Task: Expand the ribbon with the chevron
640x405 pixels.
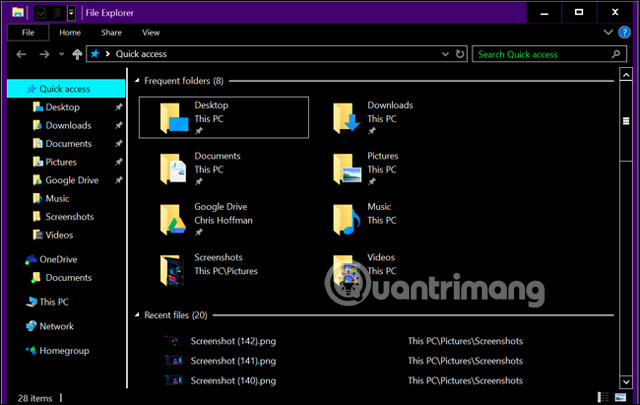Action: tap(608, 32)
